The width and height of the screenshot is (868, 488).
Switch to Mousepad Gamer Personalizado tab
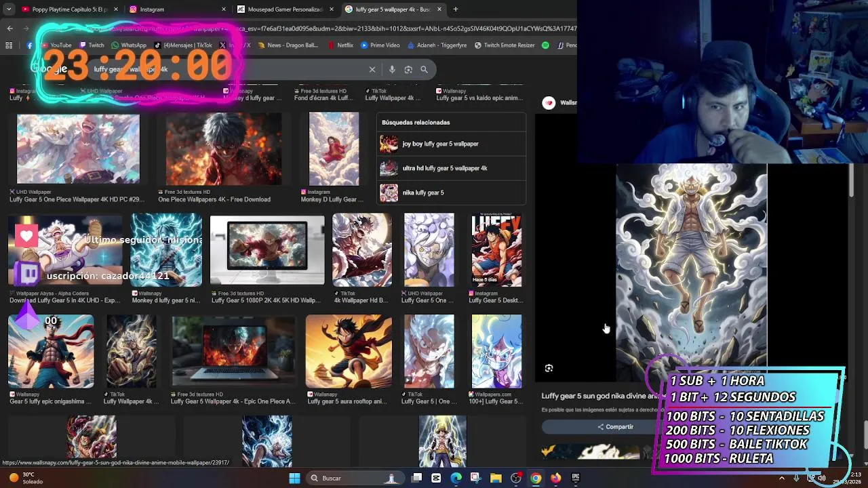click(x=285, y=9)
